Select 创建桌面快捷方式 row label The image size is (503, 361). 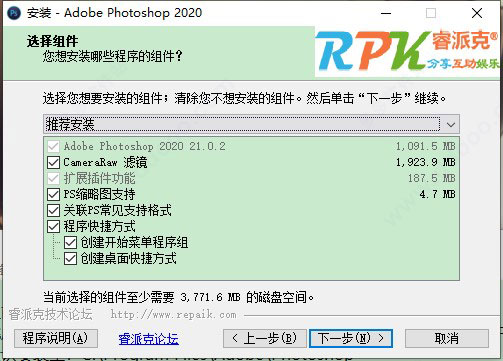pos(129,258)
